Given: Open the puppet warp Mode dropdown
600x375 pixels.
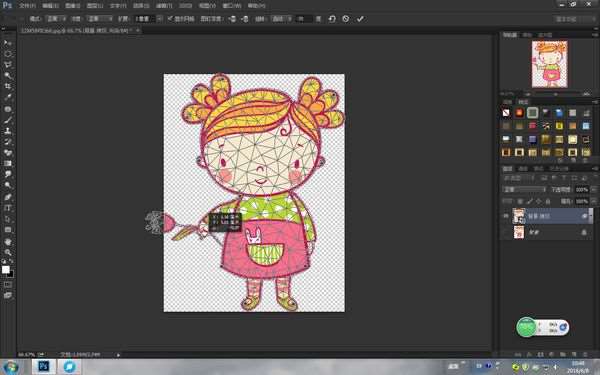Looking at the screenshot, I should click(x=56, y=19).
